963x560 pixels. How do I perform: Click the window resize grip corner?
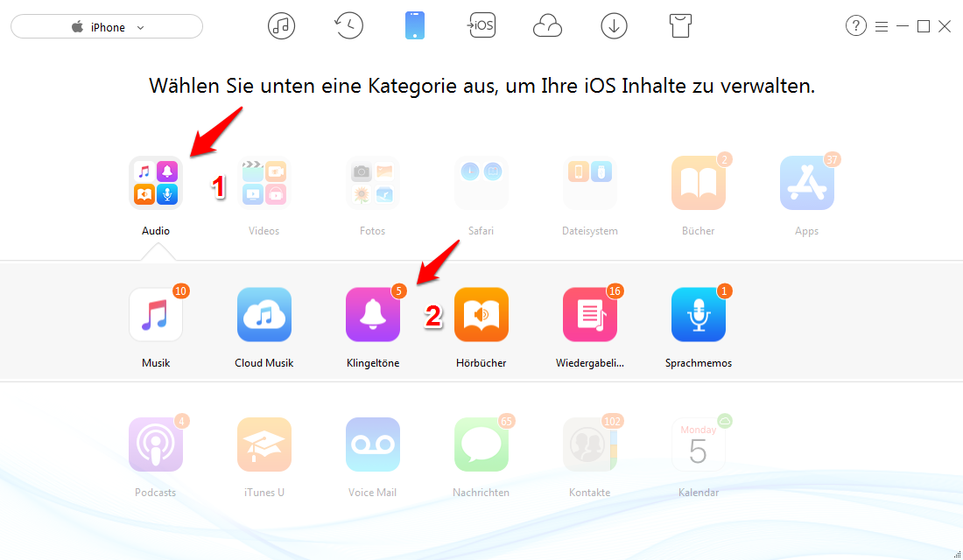pyautogui.click(x=957, y=555)
